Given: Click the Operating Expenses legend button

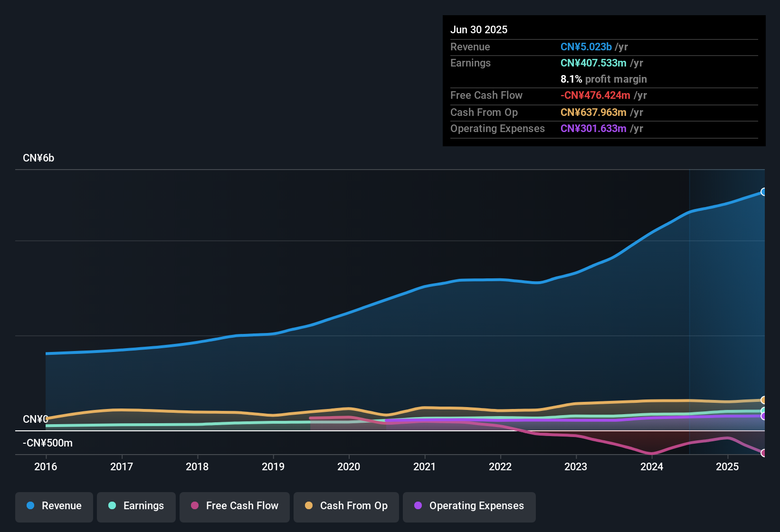Looking at the screenshot, I should click(469, 506).
